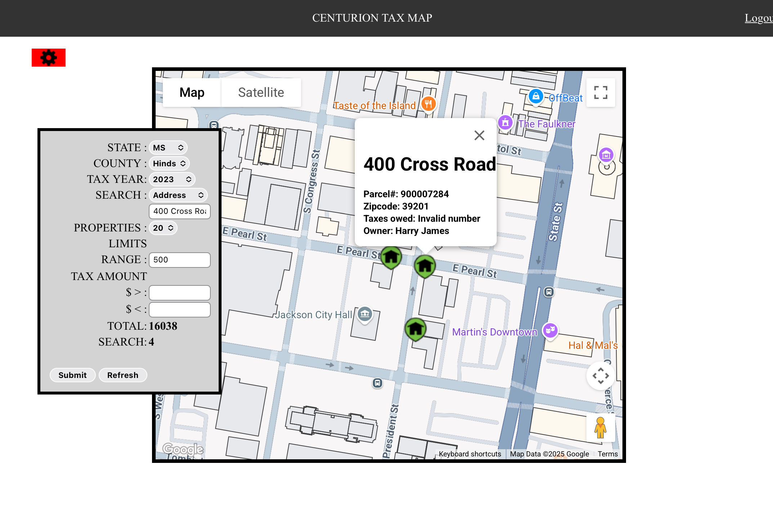Open the STATE dropdown showing MS
This screenshot has width=773, height=532.
(x=168, y=148)
